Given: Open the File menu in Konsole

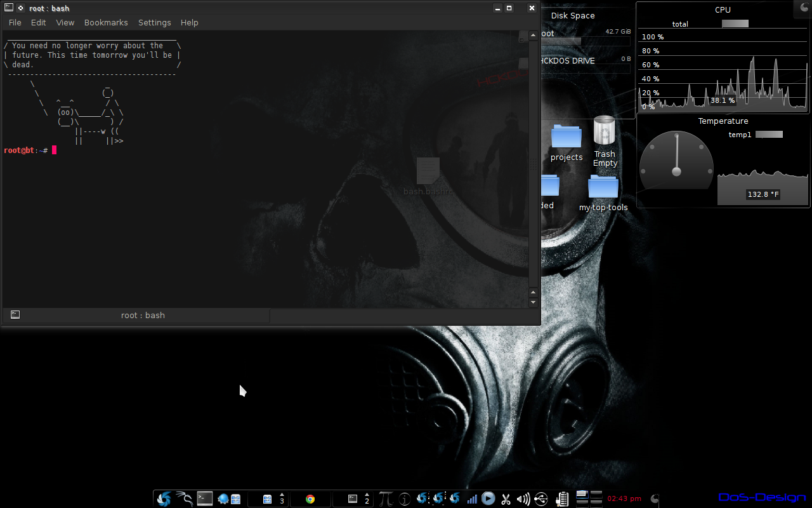Looking at the screenshot, I should click(x=14, y=22).
